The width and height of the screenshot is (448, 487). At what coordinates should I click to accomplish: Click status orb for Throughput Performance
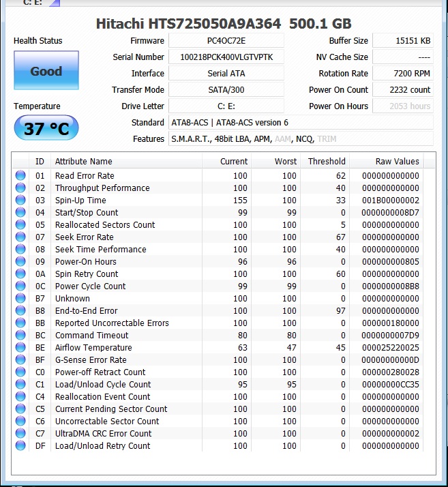click(20, 188)
